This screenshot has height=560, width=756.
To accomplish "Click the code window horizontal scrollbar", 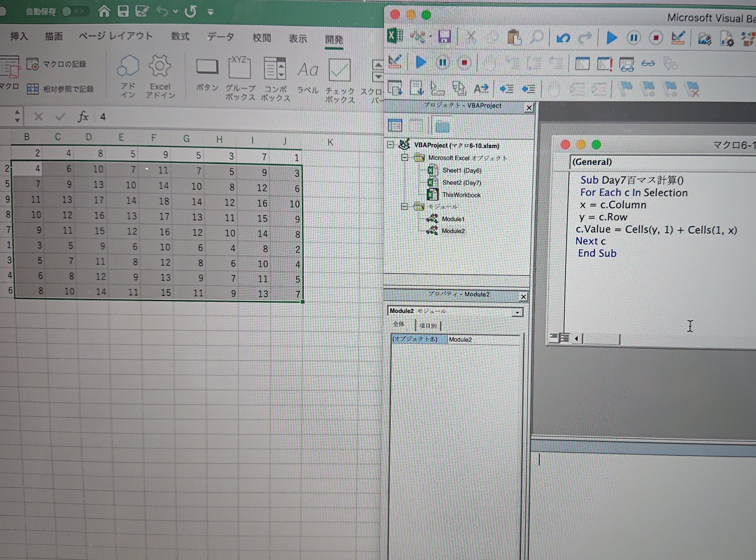I will point(601,339).
